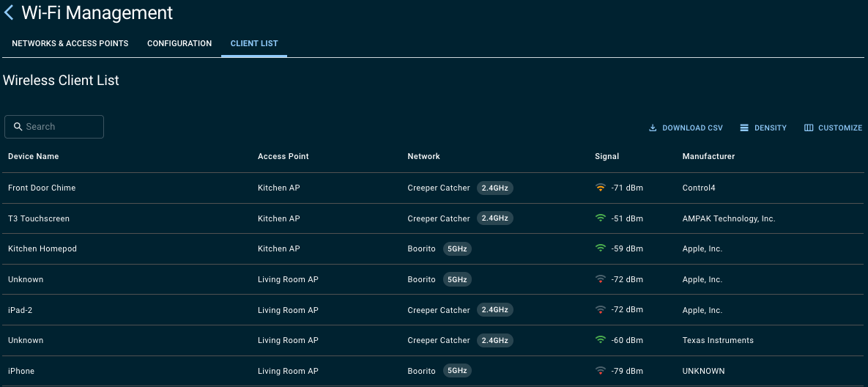Click orange Wi-Fi signal icon for Front Door Chime
The width and height of the screenshot is (868, 387).
pyautogui.click(x=601, y=188)
